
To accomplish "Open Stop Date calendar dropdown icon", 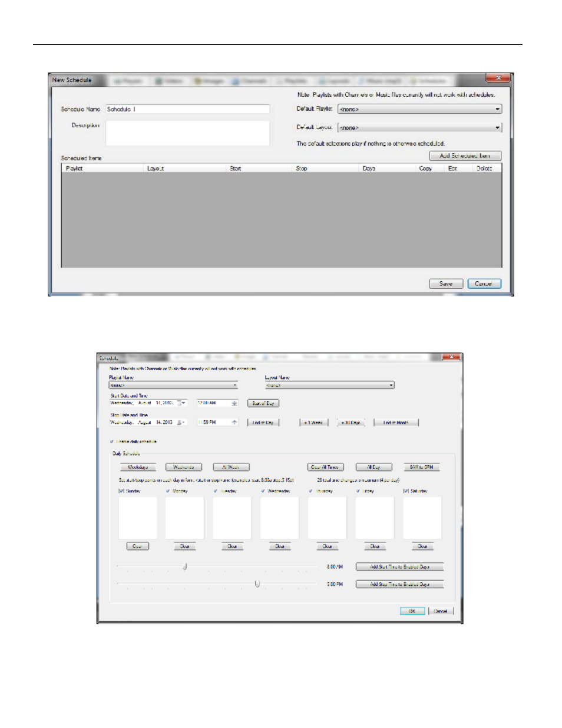I will (181, 422).
